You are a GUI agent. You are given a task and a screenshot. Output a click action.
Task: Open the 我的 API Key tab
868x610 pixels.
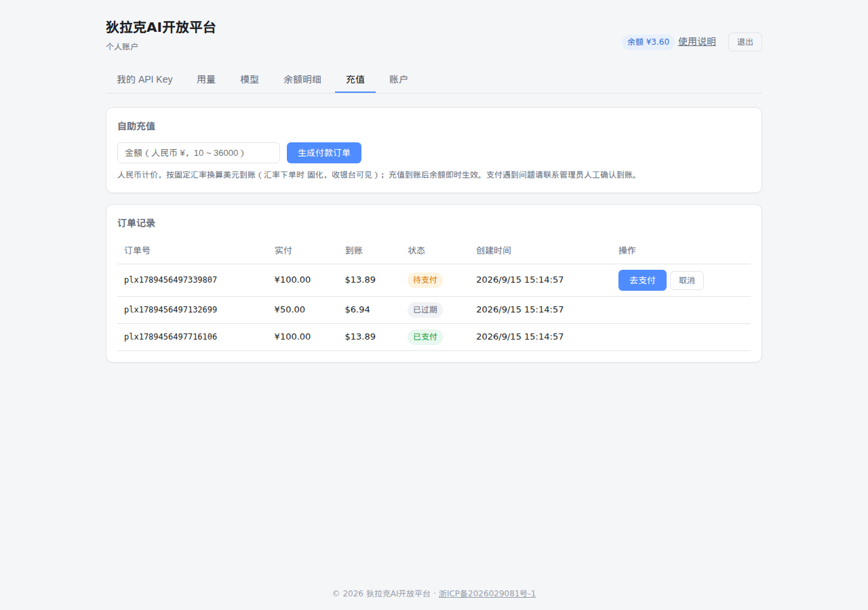pos(144,79)
